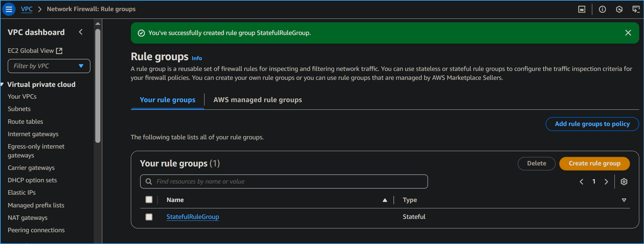Click the Delete button
Screen dimensions: 644x244
point(537,164)
